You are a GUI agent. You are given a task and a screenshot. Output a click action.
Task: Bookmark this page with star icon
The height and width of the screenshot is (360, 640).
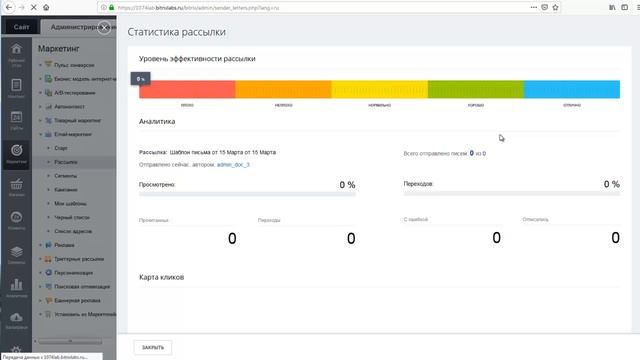tap(555, 7)
